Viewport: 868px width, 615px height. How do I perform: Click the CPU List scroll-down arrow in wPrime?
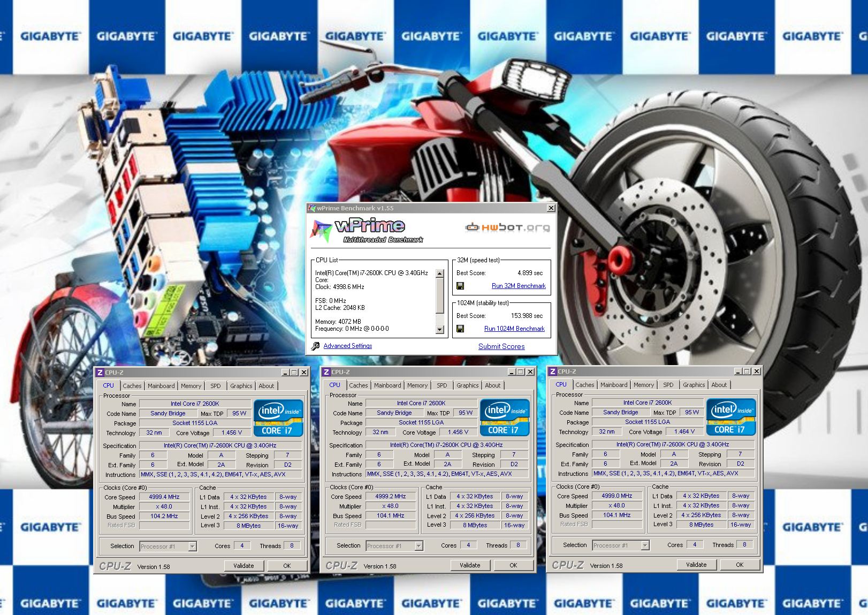[x=440, y=330]
